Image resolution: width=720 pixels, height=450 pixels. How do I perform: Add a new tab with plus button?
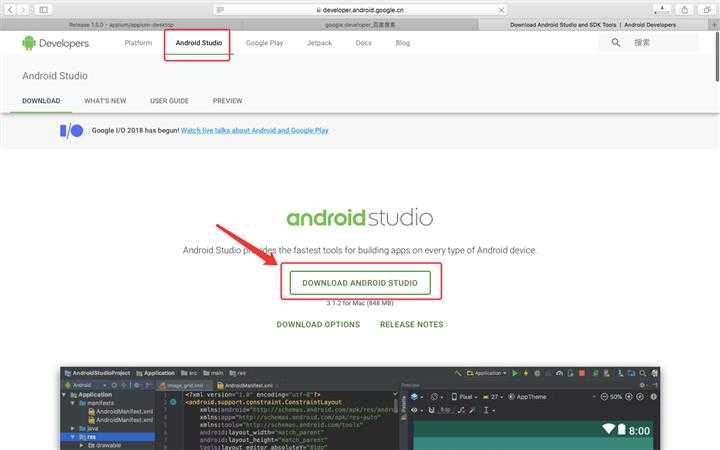[x=714, y=25]
